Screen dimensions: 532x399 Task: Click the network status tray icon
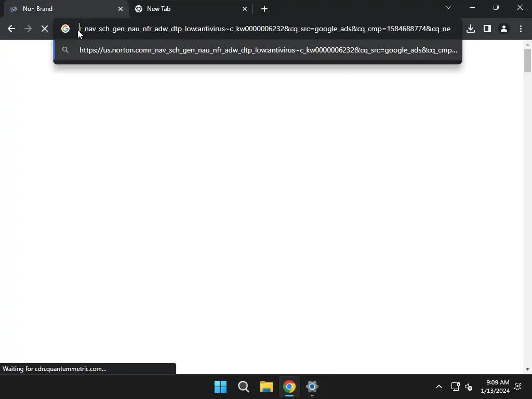455,387
